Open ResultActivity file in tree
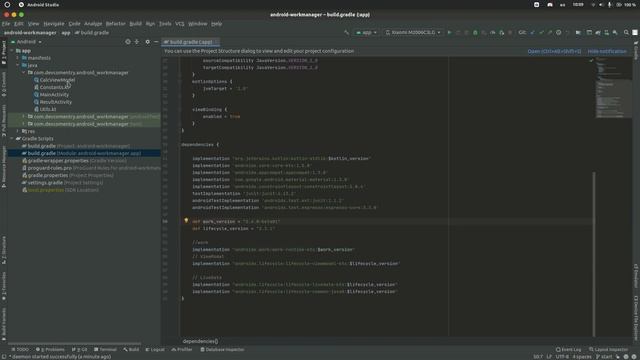 tap(56, 102)
